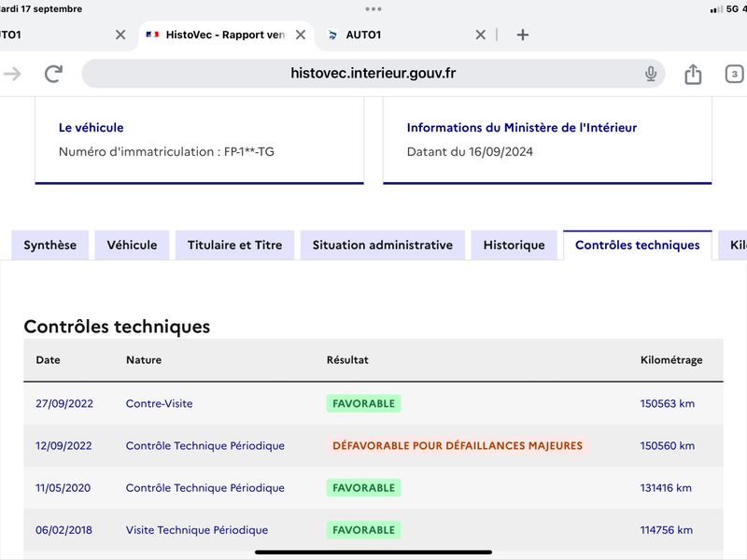Close the right AUTO1 tab
747x560 pixels.
(x=481, y=35)
